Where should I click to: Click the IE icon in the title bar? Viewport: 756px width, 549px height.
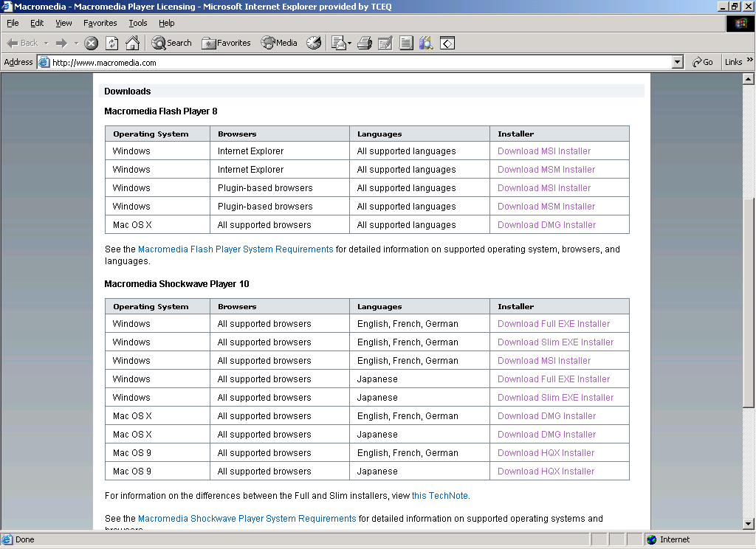(7, 6)
